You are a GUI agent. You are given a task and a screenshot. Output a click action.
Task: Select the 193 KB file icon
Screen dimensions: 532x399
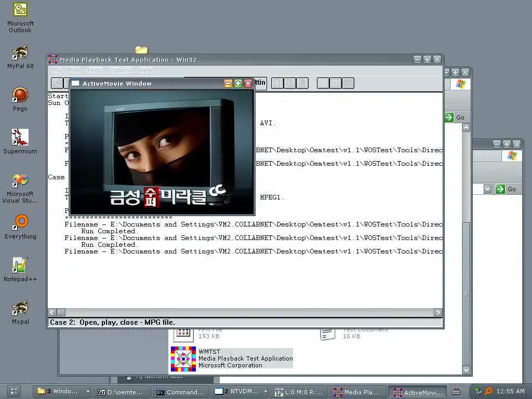[183, 335]
